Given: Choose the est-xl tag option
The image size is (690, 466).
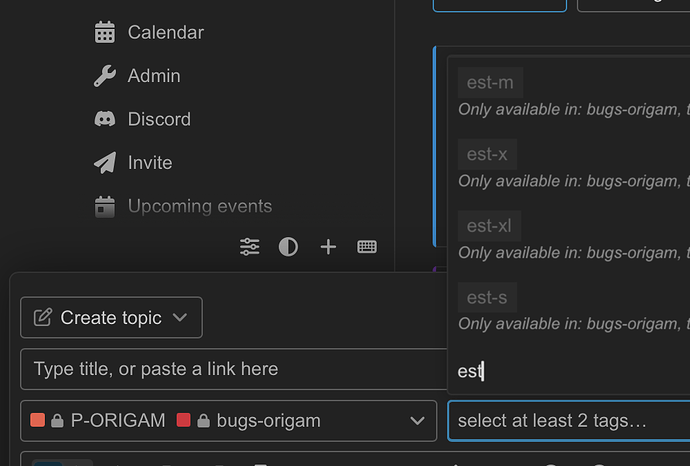Looking at the screenshot, I should 489,226.
